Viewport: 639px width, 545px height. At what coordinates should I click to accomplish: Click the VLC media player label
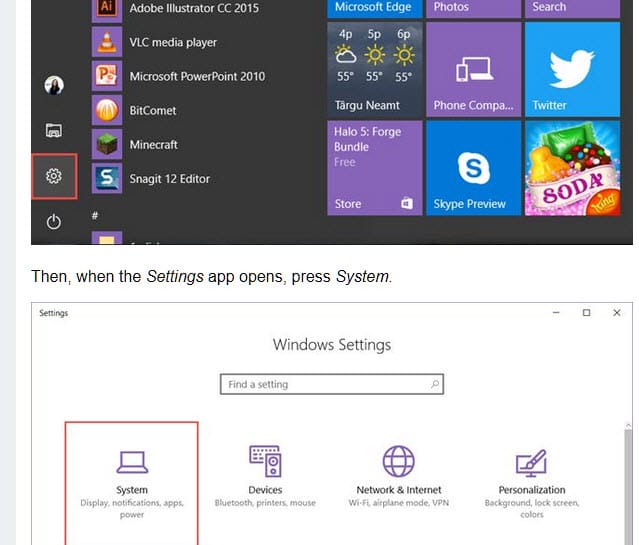(x=173, y=42)
